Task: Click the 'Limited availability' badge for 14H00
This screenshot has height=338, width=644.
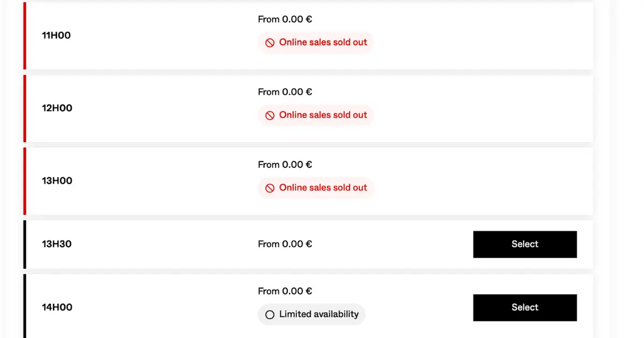Action: (311, 314)
